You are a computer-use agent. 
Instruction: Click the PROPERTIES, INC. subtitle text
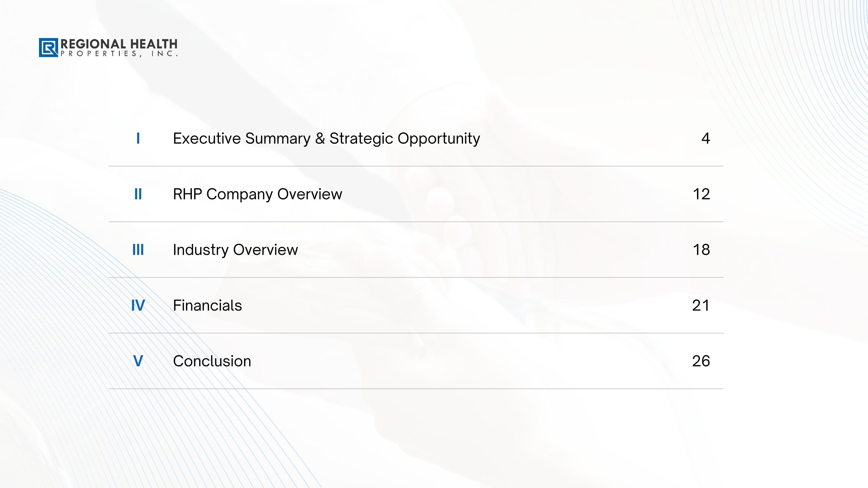[x=119, y=54]
